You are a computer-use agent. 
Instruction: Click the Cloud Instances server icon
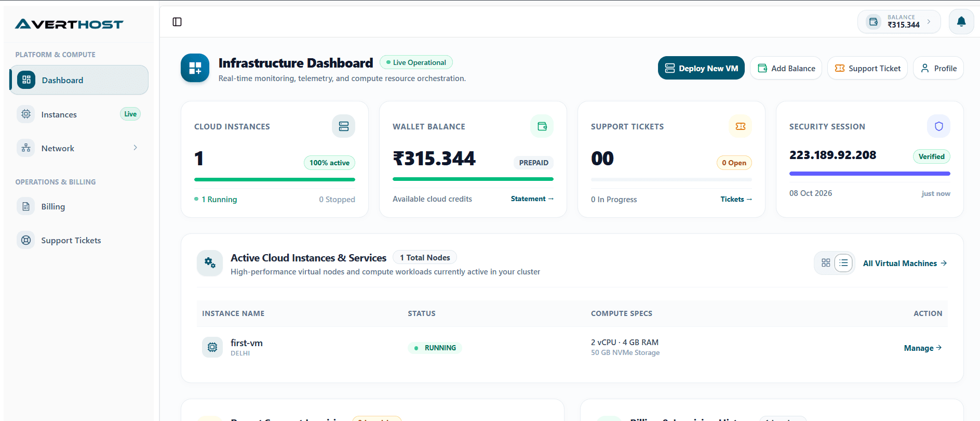pyautogui.click(x=343, y=126)
